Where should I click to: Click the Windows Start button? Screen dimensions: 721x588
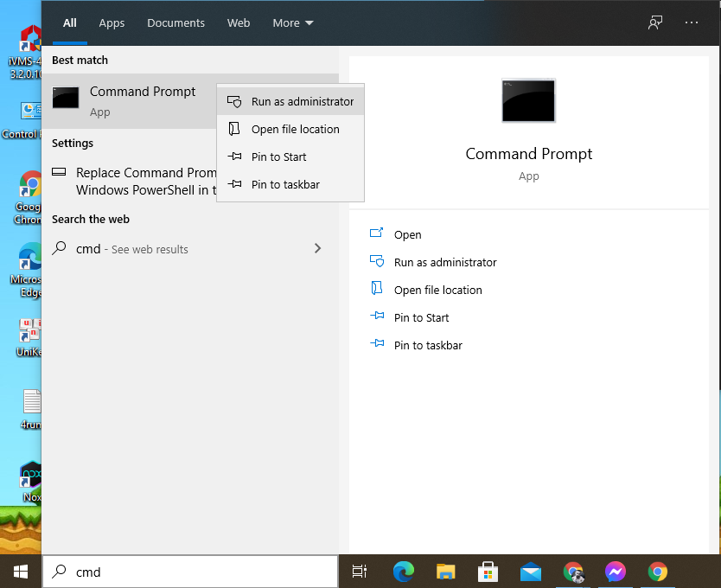point(21,572)
